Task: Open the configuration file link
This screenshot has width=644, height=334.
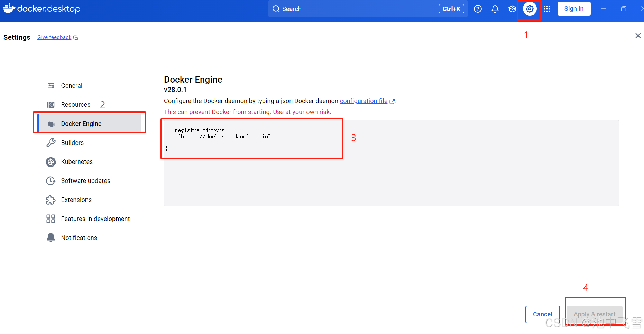Action: click(364, 101)
